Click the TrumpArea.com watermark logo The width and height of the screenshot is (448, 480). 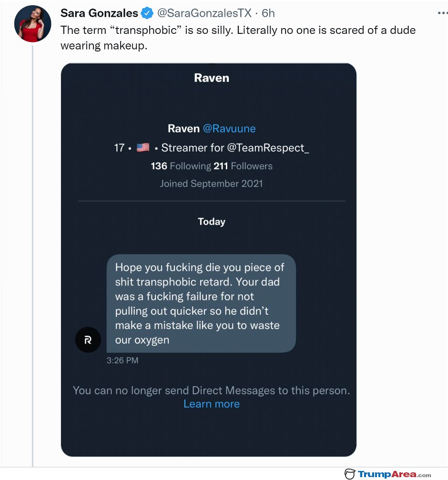pyautogui.click(x=388, y=474)
